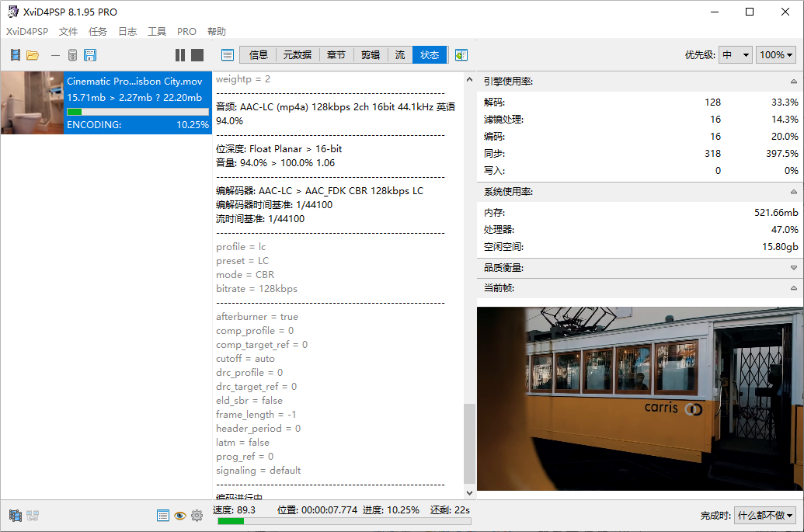Click the filmstrip icon in bottom-left corner
Viewport: 804px width, 532px height.
[x=16, y=516]
